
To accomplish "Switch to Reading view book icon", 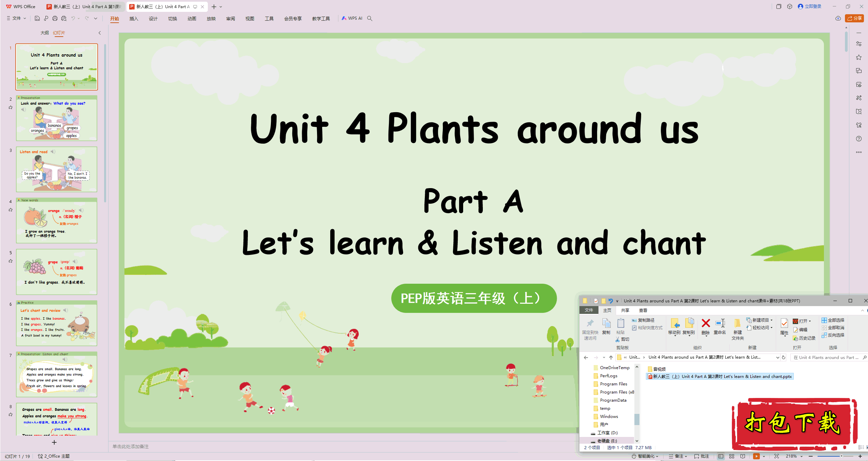I will click(x=743, y=456).
